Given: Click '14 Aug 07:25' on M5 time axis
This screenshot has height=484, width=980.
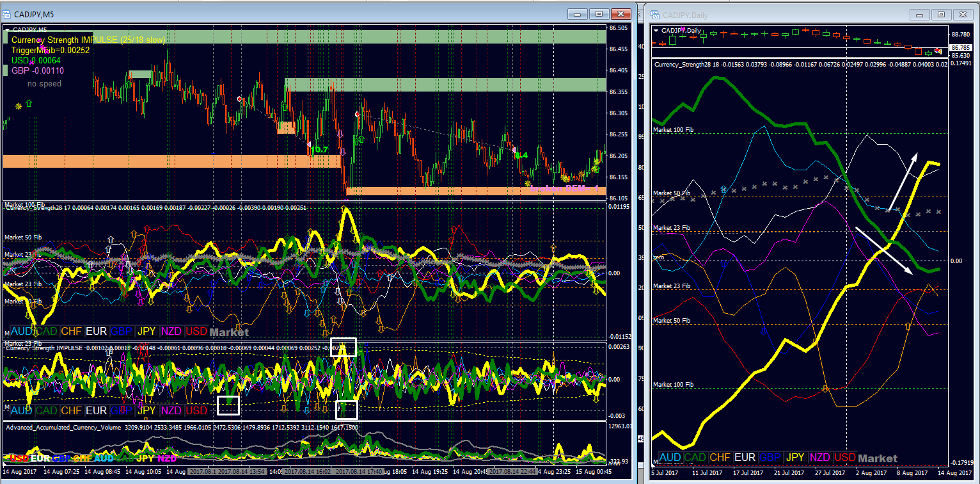Looking at the screenshot, I should [x=63, y=471].
